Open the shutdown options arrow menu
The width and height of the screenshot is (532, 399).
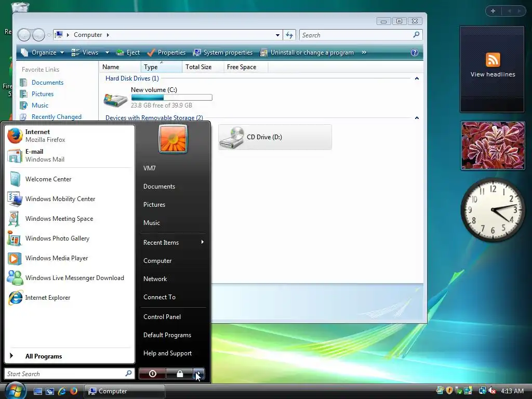click(x=199, y=374)
